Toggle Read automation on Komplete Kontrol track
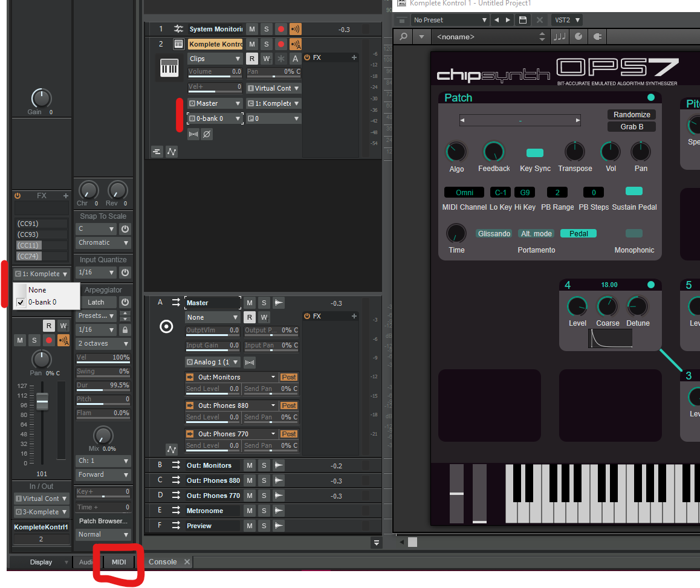Screen dimensions: 700x588 [252, 59]
